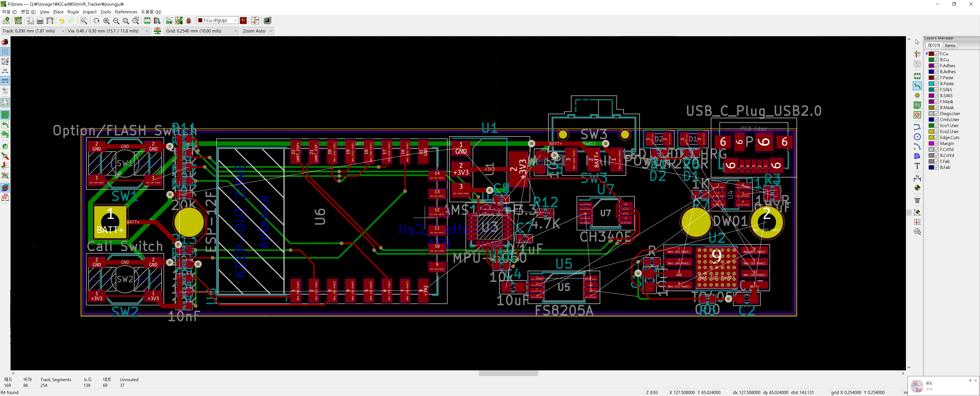The image size is (980, 396).
Task: Click the Zoom in magnifier icon
Action: (x=107, y=21)
